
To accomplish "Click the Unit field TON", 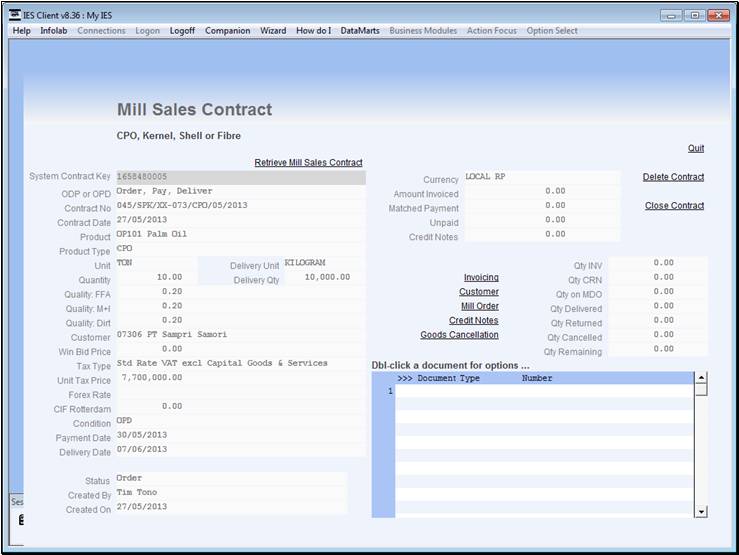I will [x=156, y=263].
